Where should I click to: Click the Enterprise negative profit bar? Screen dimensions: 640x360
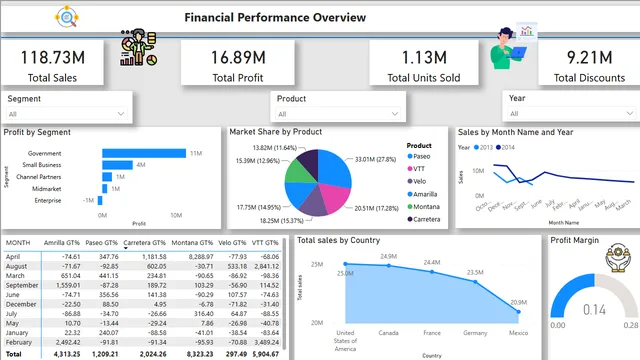click(x=100, y=200)
